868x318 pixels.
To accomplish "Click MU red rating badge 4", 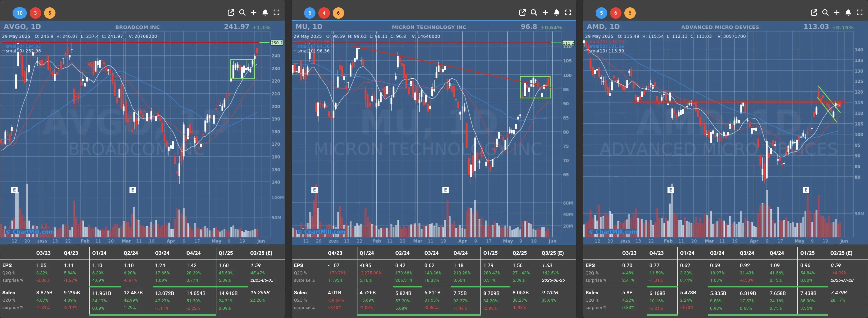I will pos(324,13).
